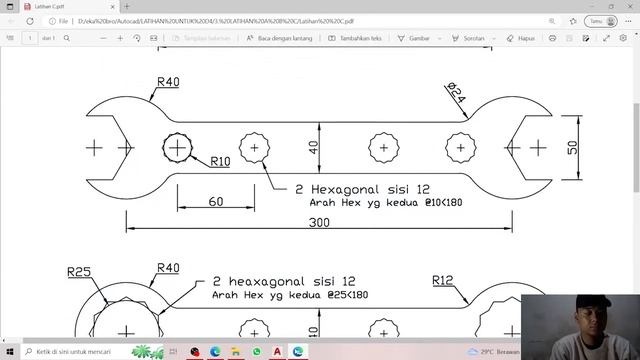This screenshot has height=360, width=640.
Task: Click the vertical scrollbar thumb
Action: click(x=636, y=147)
